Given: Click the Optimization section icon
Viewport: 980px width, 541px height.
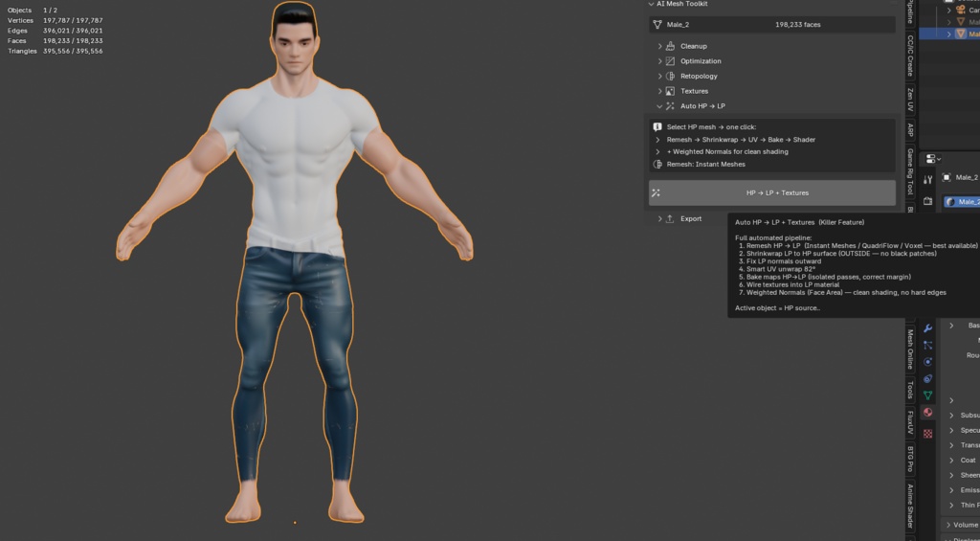Looking at the screenshot, I should [x=670, y=61].
